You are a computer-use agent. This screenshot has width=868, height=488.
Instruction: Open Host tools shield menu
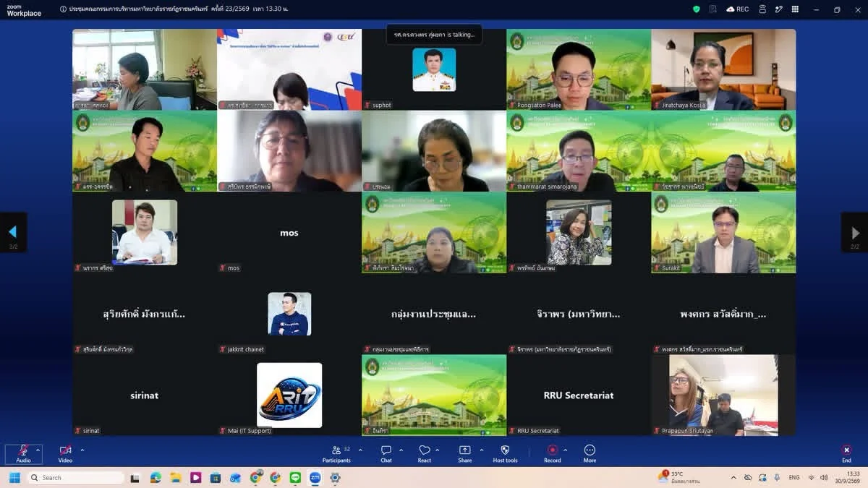505,453
